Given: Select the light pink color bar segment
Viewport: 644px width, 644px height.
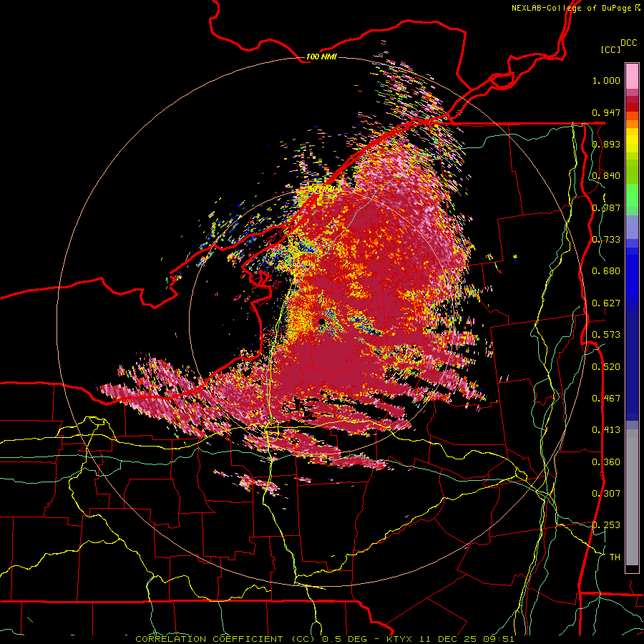Looking at the screenshot, I should [632, 77].
